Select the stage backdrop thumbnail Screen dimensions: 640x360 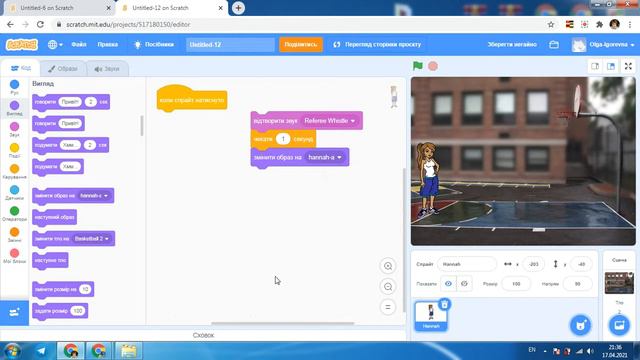click(x=619, y=282)
